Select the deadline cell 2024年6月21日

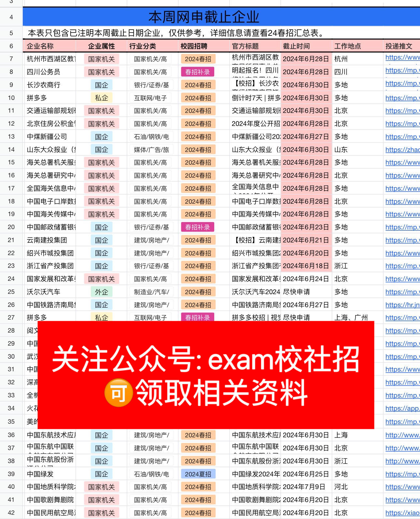tap(306, 240)
